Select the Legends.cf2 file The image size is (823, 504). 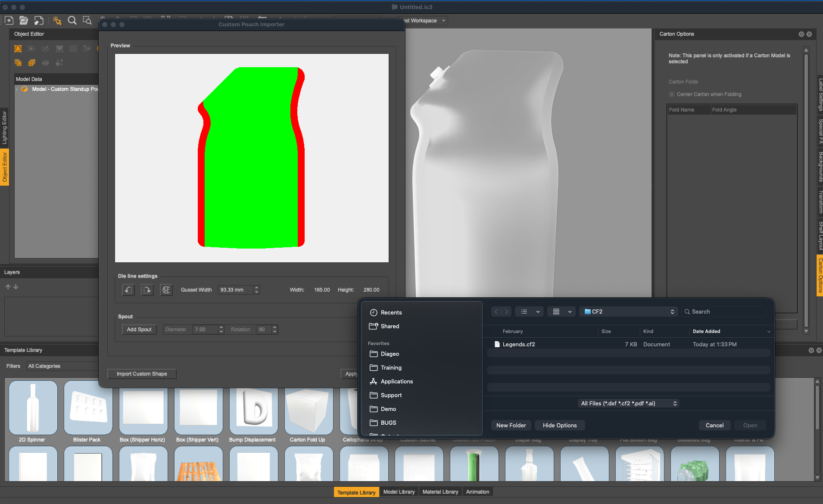518,344
